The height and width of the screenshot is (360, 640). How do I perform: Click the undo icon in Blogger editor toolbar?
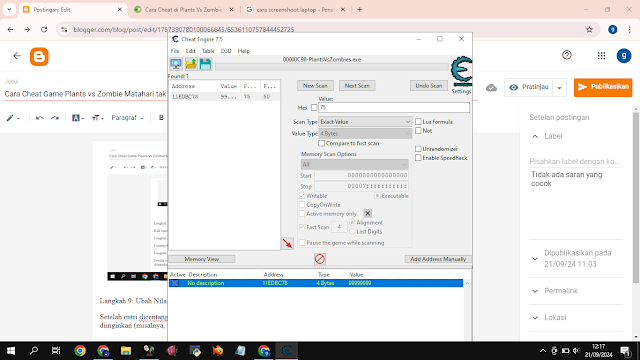40,118
